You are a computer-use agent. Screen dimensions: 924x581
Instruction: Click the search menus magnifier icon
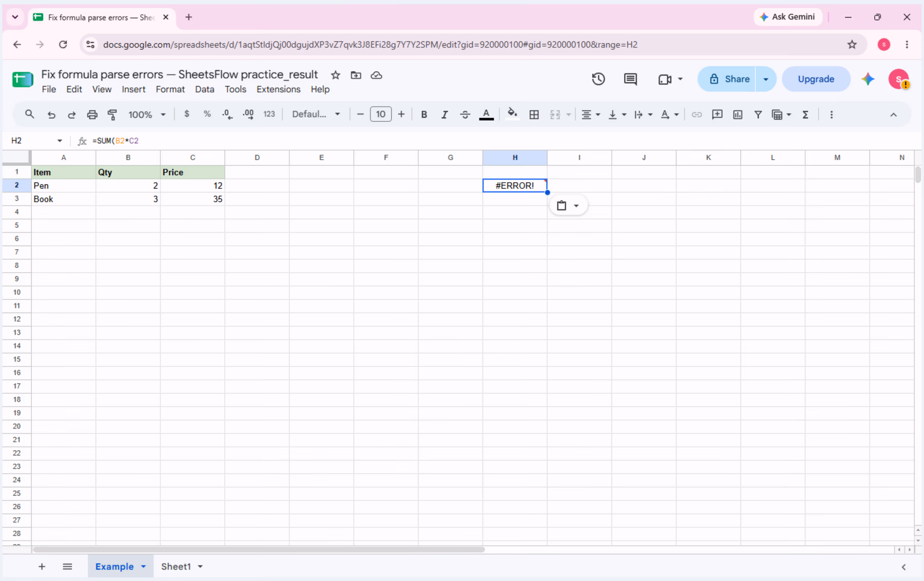29,114
